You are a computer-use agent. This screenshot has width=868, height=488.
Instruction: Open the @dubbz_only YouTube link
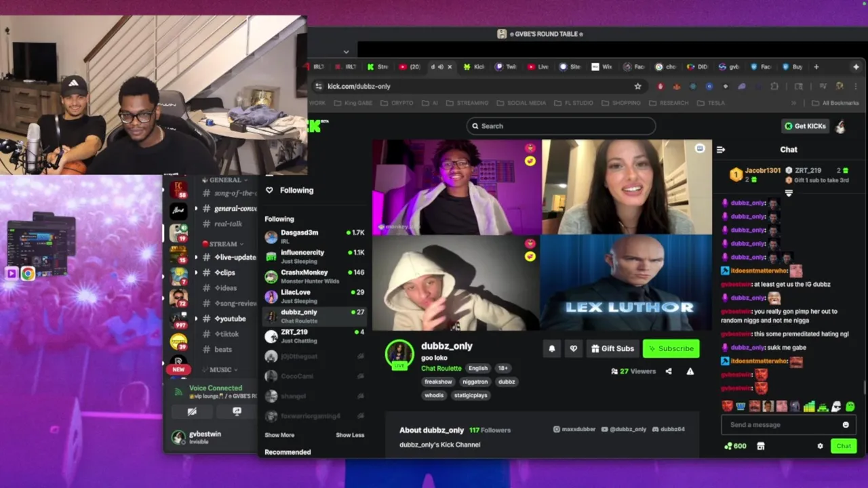(623, 430)
